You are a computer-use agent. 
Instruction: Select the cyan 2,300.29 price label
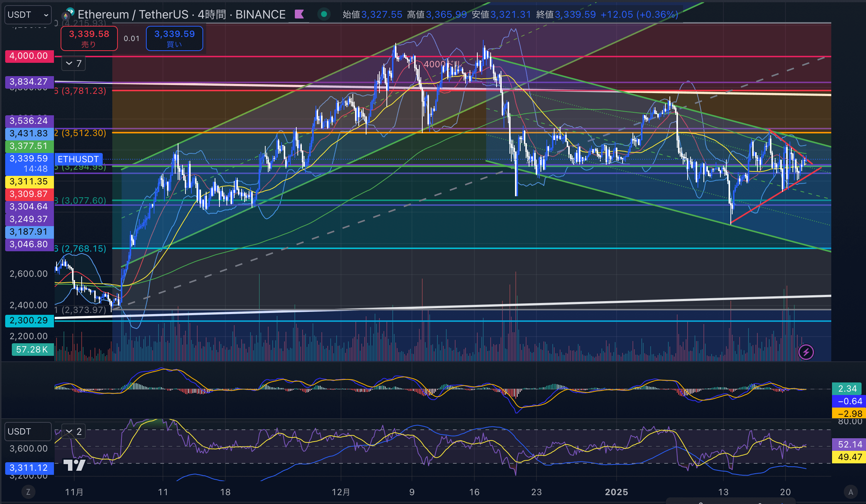tap(29, 320)
